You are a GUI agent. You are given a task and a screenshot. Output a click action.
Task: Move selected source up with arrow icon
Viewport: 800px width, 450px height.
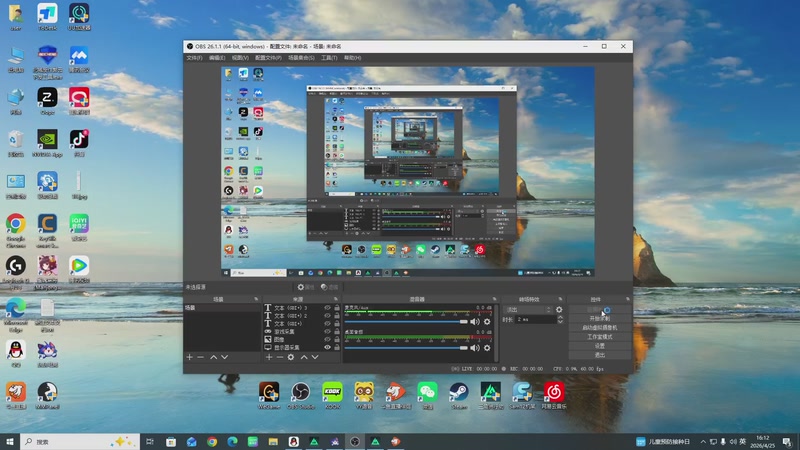tap(304, 357)
